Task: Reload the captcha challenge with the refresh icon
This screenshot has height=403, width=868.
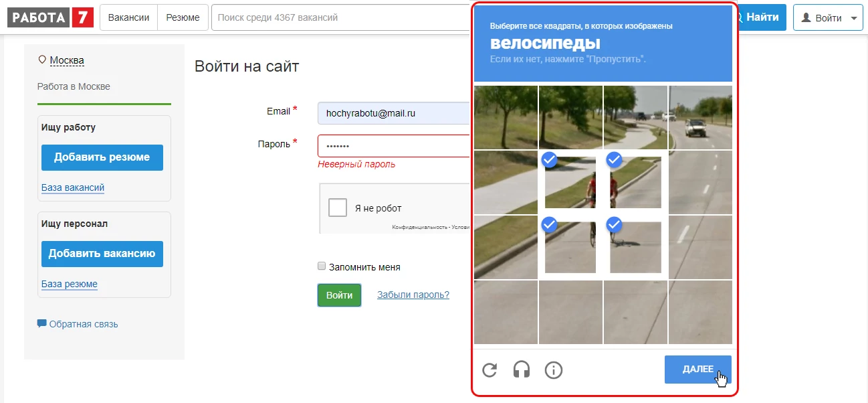Action: point(490,370)
